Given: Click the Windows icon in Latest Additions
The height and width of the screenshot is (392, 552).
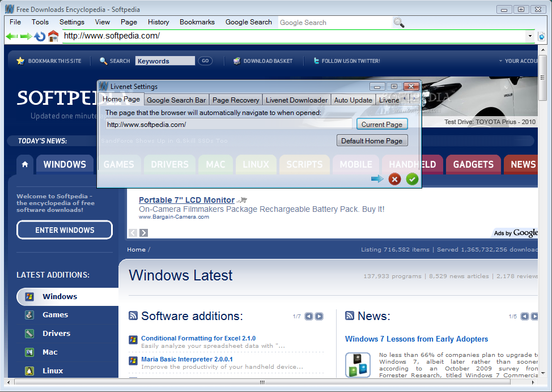Looking at the screenshot, I should (29, 297).
